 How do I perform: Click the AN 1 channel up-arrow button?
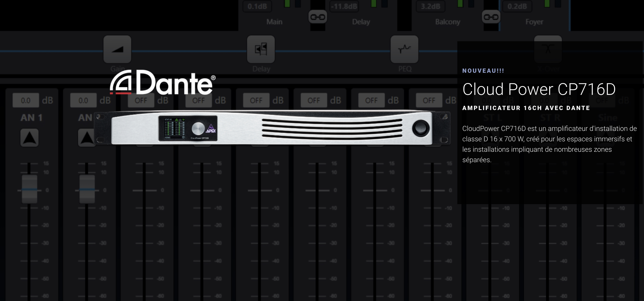[x=30, y=138]
